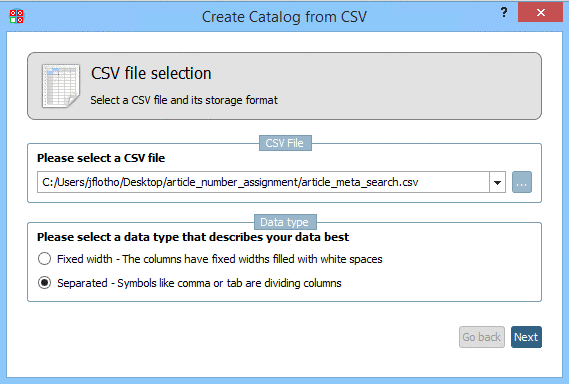The image size is (569, 384).
Task: Select the Fixed width radio button
Action: (x=44, y=259)
